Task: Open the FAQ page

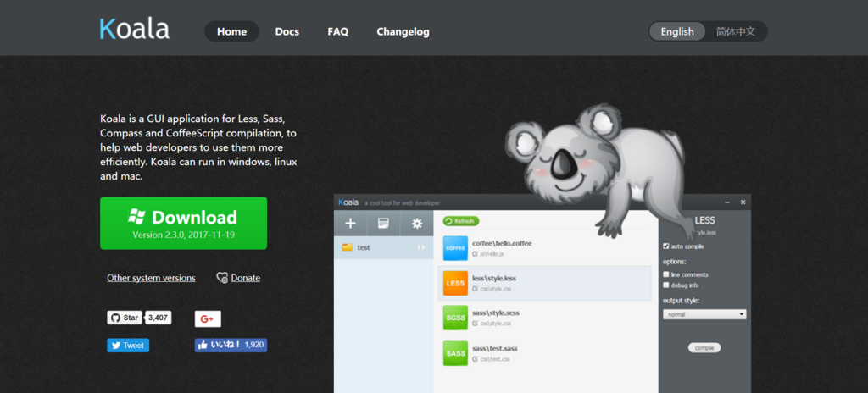Action: click(x=337, y=31)
